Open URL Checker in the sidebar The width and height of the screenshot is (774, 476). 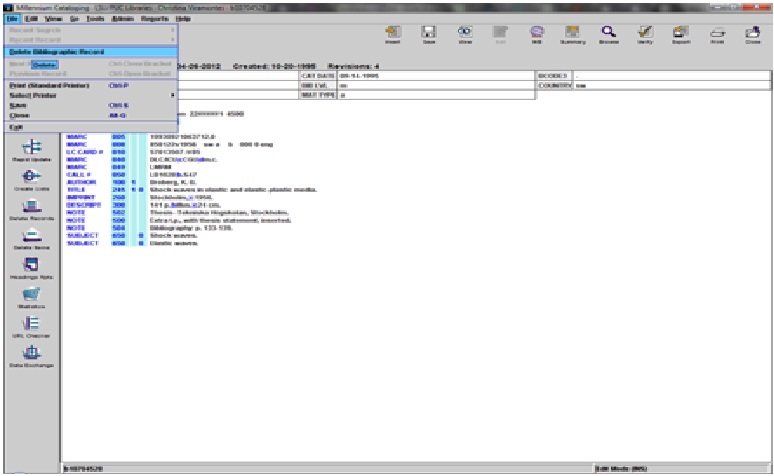click(x=30, y=326)
